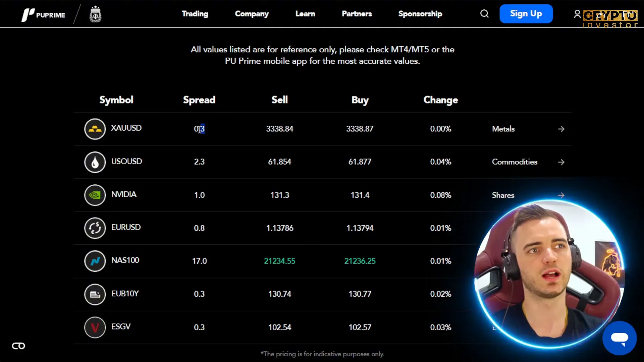Image resolution: width=644 pixels, height=362 pixels.
Task: Open the Metals category link
Action: point(503,129)
